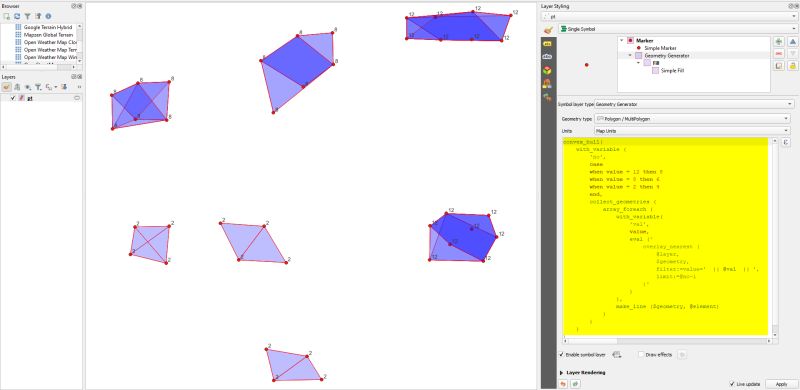Refresh the Browser panel
This screenshot has height=390, width=800.
(x=17, y=16)
